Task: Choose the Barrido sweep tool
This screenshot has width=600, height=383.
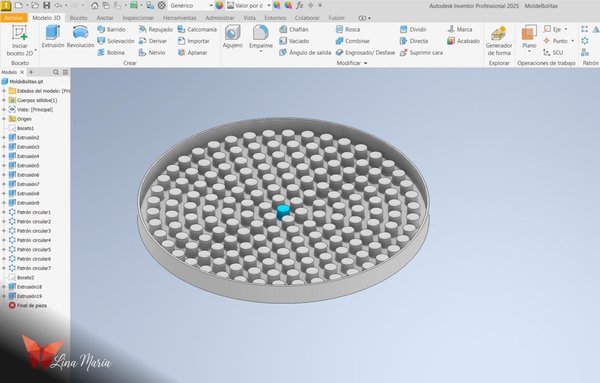Action: coord(111,29)
